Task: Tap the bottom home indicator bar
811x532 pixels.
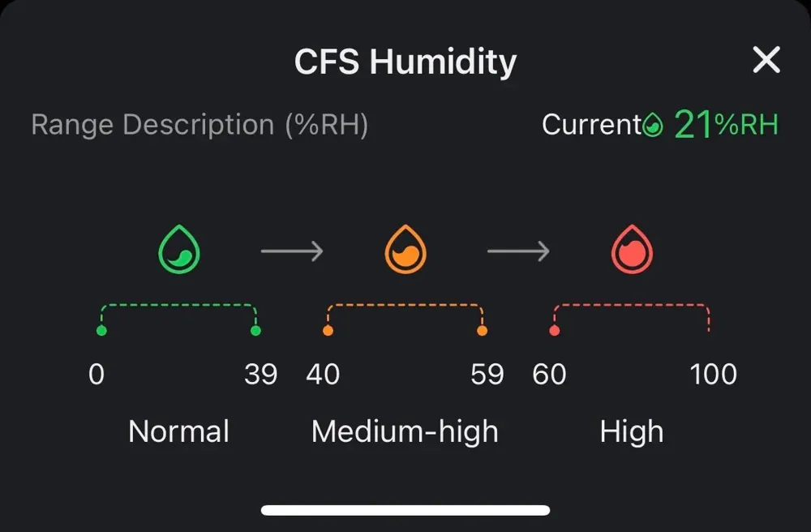Action: point(405,510)
